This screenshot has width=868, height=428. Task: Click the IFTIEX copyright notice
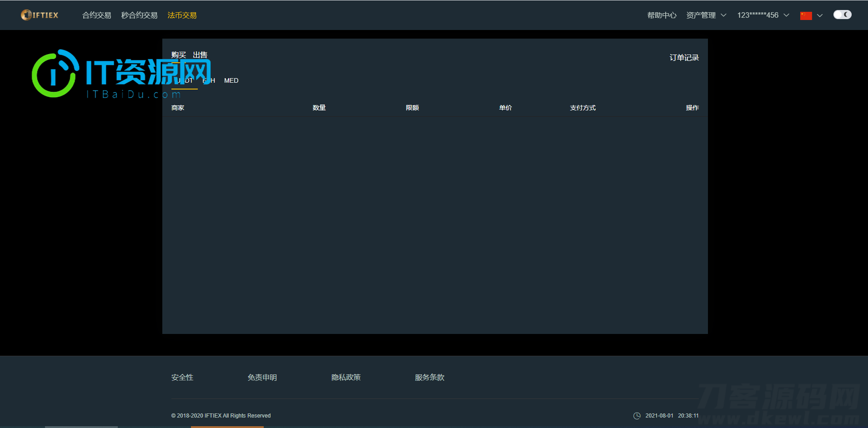pyautogui.click(x=221, y=416)
